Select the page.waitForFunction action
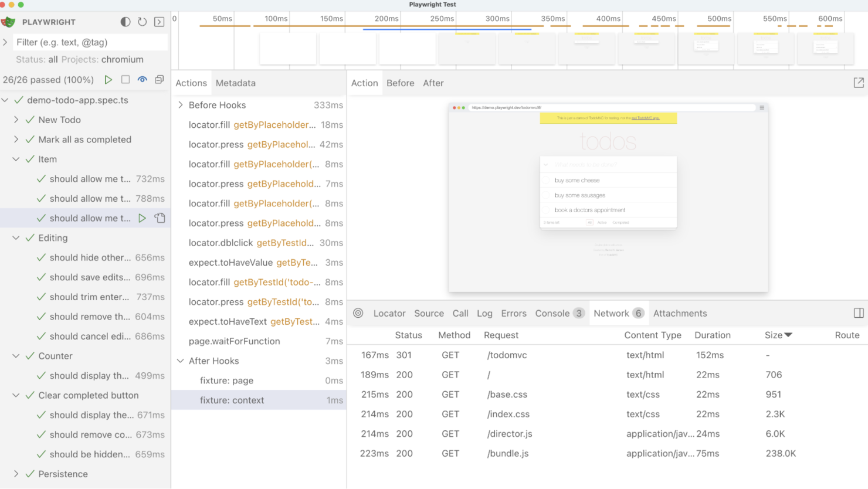Image resolution: width=868 pixels, height=489 pixels. (259, 341)
